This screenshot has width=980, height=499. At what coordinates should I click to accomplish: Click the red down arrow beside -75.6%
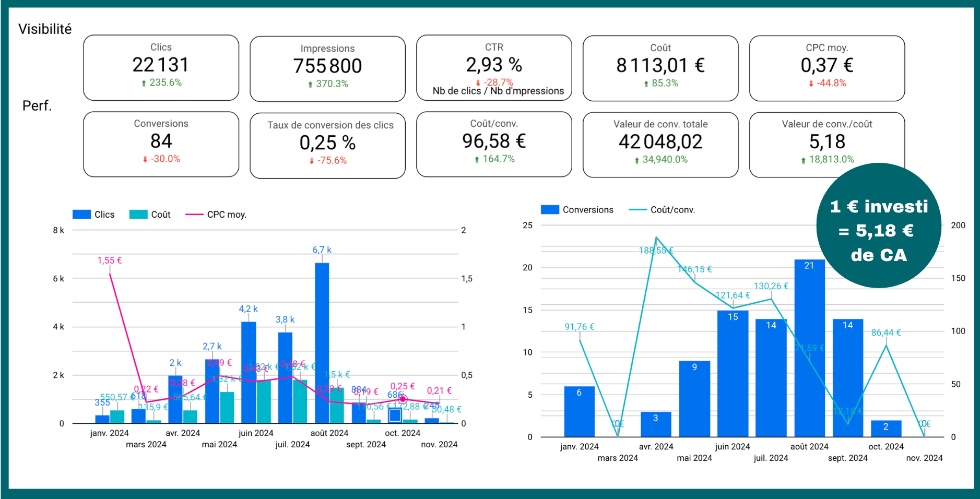pos(312,161)
